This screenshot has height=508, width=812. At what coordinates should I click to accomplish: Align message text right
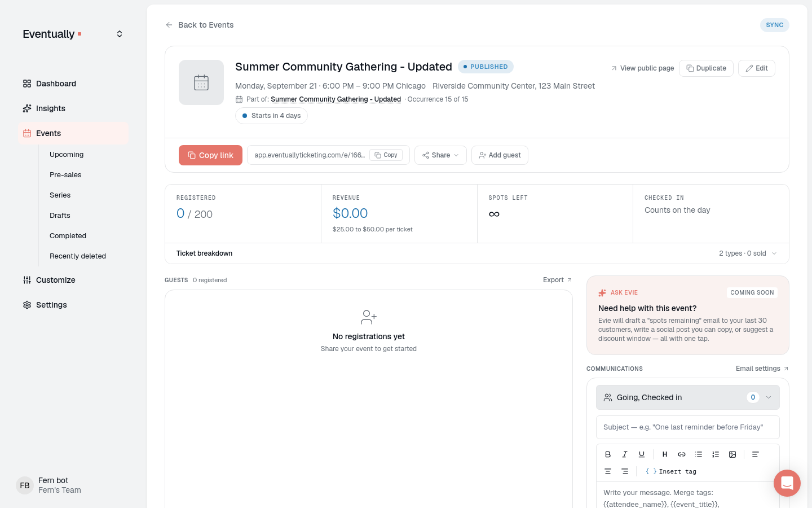pyautogui.click(x=625, y=471)
